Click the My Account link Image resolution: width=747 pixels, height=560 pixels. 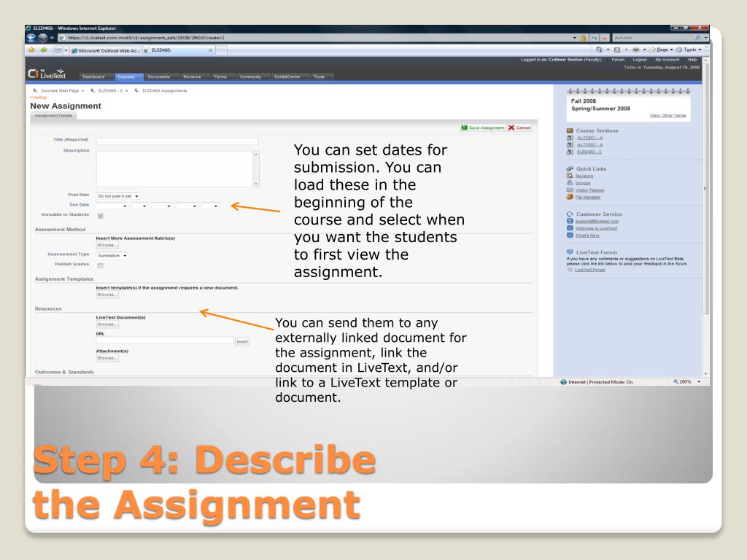[667, 60]
